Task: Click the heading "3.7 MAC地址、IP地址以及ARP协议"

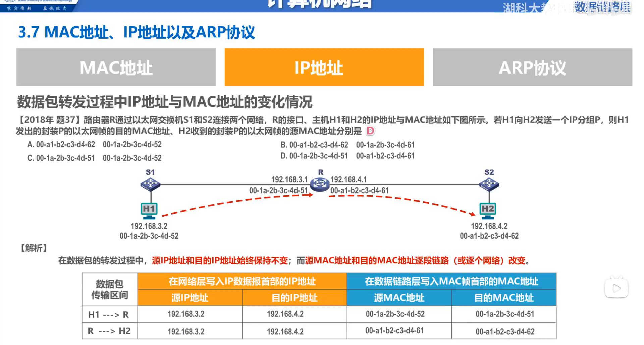Action: pyautogui.click(x=137, y=32)
